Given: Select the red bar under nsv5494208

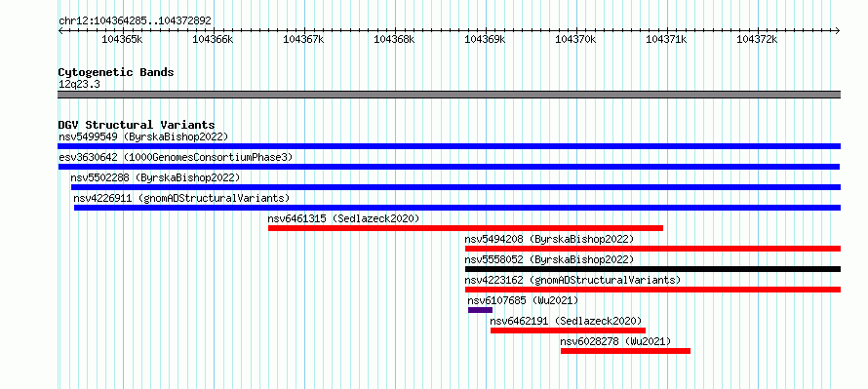Looking at the screenshot, I should coord(652,249).
